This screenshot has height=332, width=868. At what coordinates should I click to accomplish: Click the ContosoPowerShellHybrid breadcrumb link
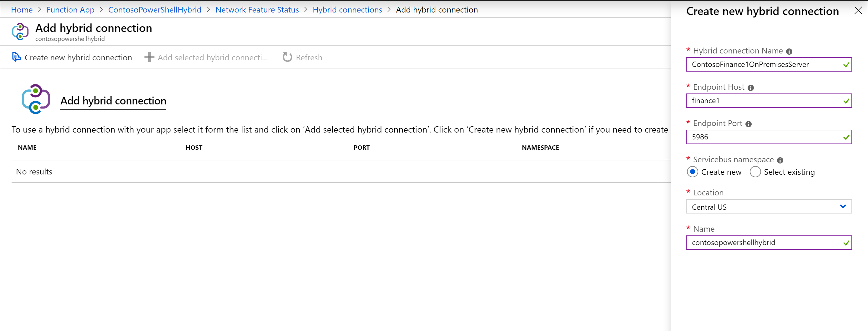[155, 10]
